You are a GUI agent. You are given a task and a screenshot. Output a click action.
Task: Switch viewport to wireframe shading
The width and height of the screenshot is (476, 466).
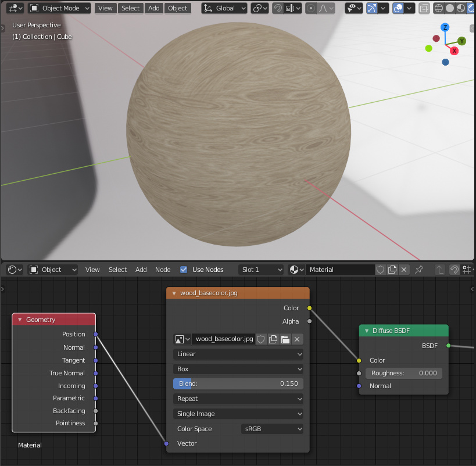[x=439, y=8]
